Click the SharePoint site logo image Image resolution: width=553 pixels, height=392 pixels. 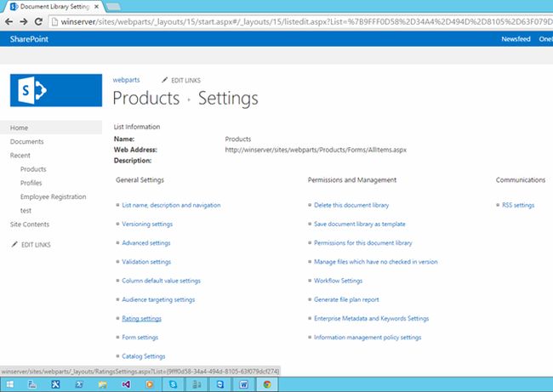coord(56,90)
